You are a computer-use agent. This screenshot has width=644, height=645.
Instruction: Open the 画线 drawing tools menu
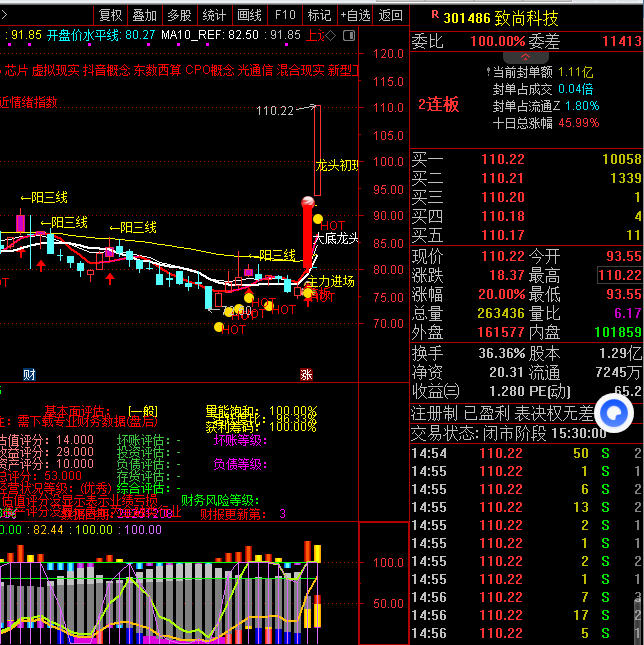pos(249,15)
